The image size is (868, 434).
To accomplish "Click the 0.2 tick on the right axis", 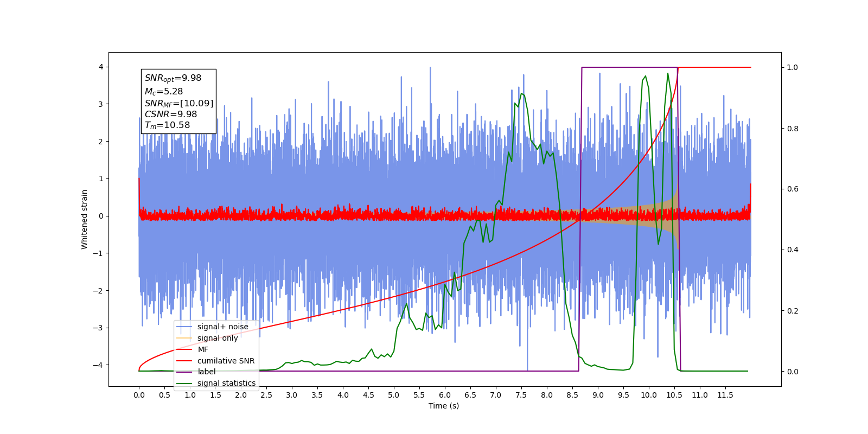I will pyautogui.click(x=793, y=311).
